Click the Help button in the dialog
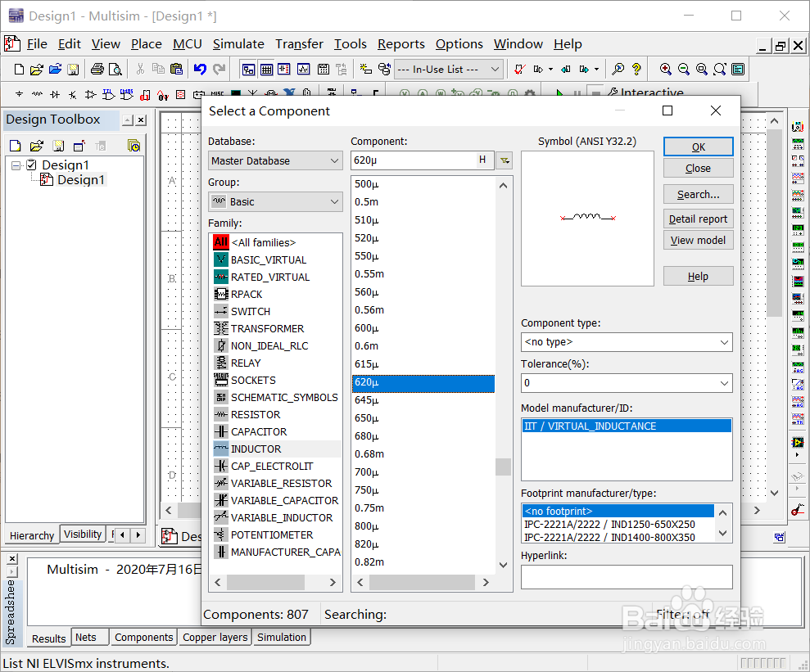This screenshot has height=672, width=810. (x=698, y=276)
